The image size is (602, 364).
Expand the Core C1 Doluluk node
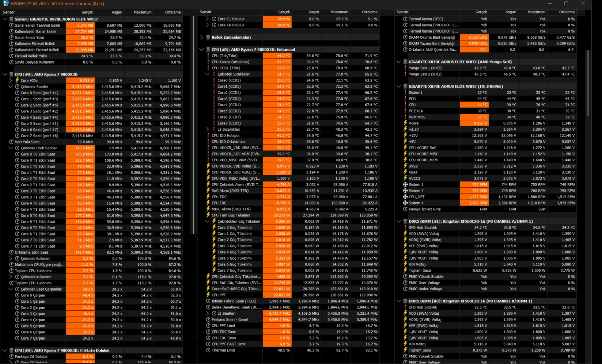[x=208, y=19]
